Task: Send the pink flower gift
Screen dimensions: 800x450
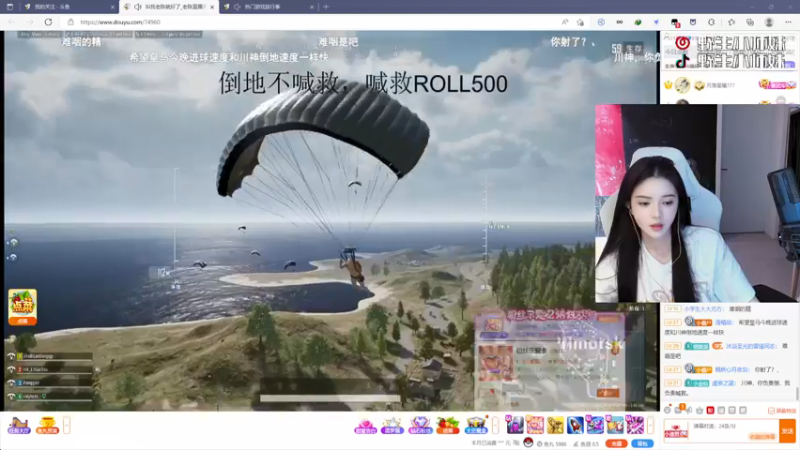Action: pos(365,426)
